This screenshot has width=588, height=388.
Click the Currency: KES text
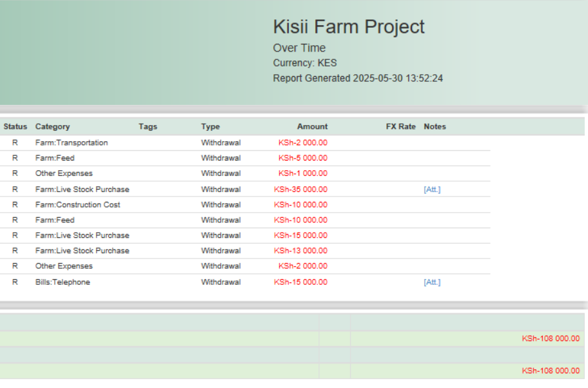[305, 63]
